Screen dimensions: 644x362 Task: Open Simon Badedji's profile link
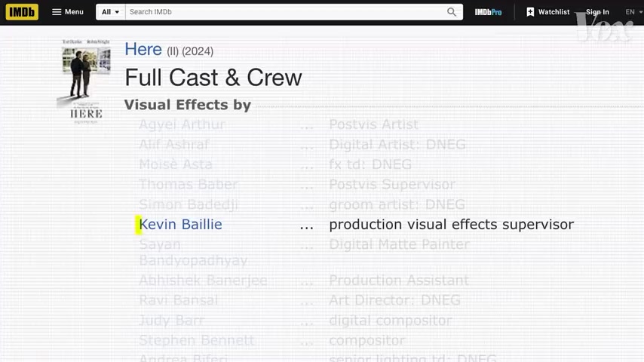coord(189,204)
